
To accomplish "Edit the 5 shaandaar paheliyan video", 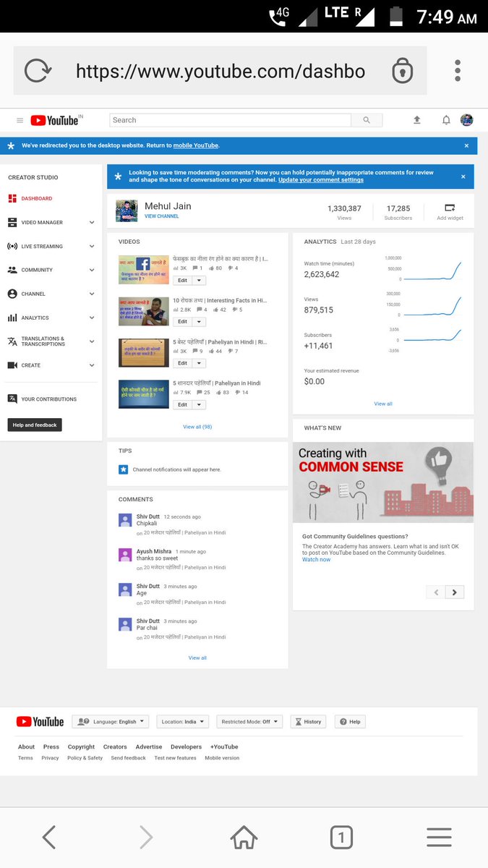I will pyautogui.click(x=182, y=405).
